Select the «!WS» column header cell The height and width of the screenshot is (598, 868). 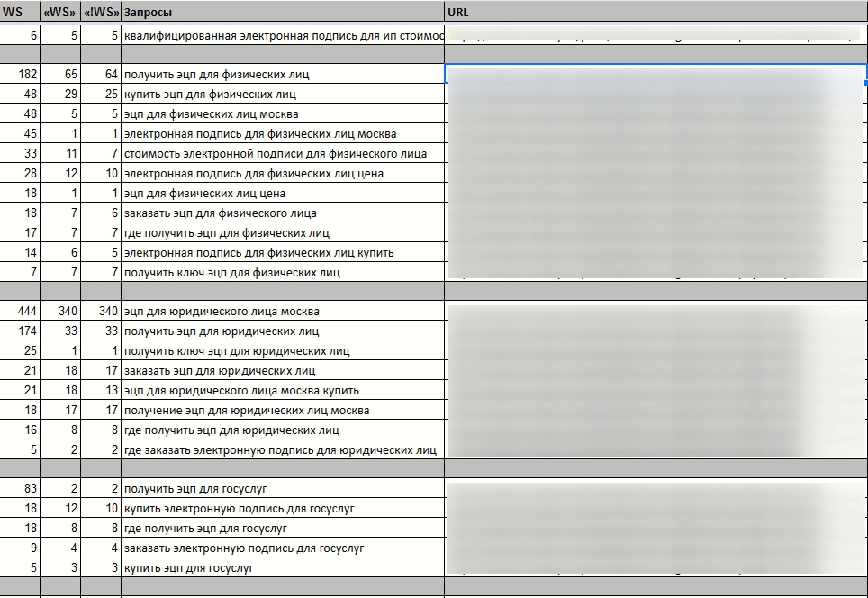(100, 13)
